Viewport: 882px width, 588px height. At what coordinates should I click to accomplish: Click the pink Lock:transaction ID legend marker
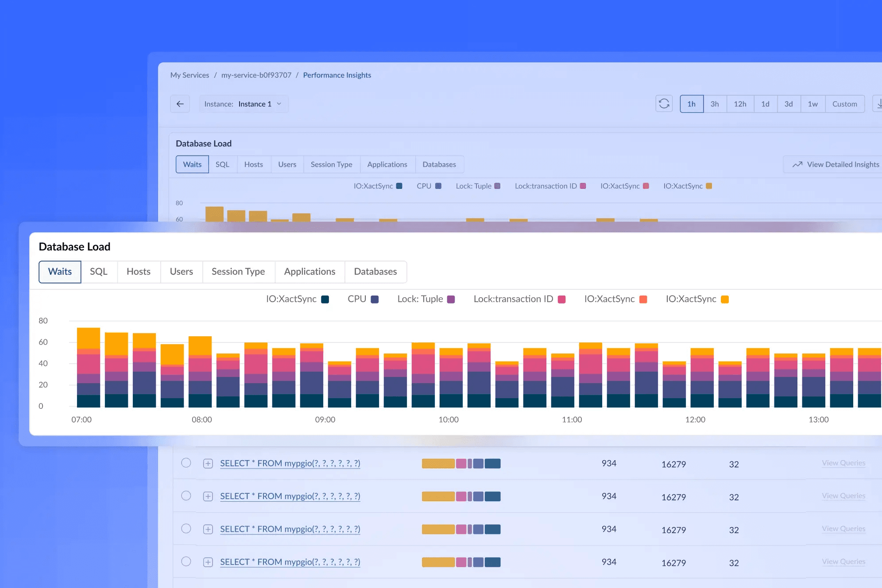click(561, 300)
